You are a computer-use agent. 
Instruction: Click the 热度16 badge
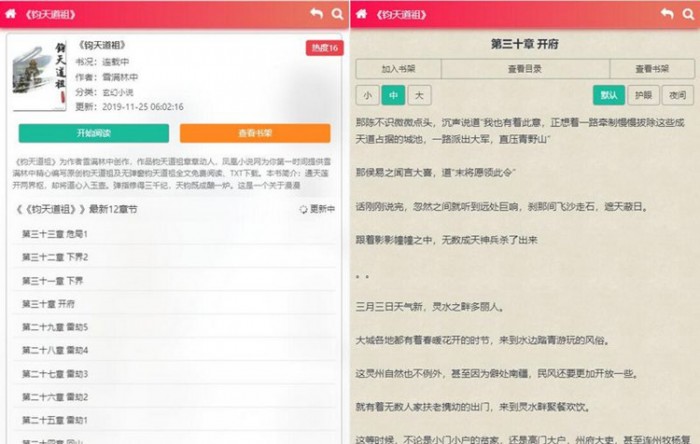click(x=325, y=48)
